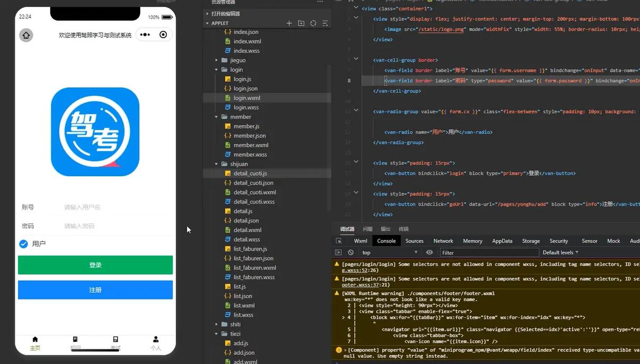Toggle the console sidebar panel icon

coord(339,253)
